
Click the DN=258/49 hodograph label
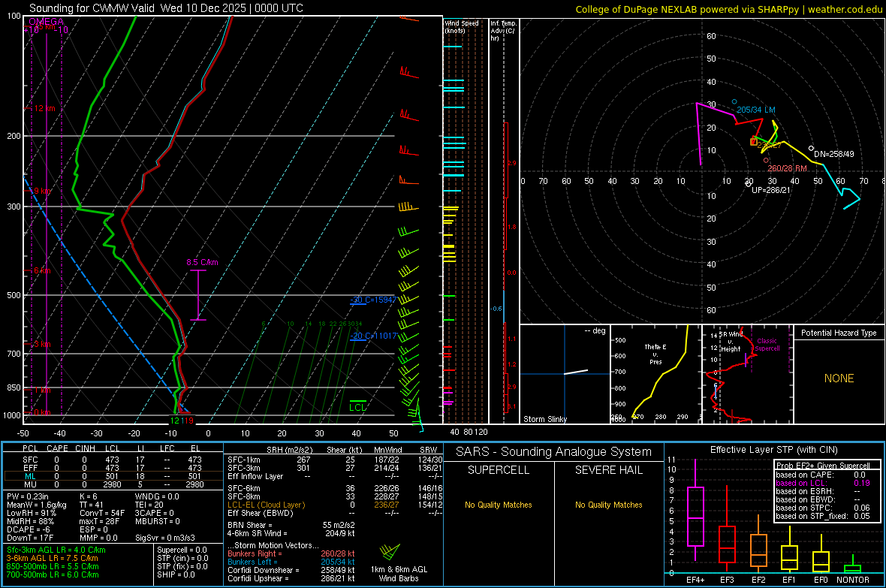tap(834, 154)
